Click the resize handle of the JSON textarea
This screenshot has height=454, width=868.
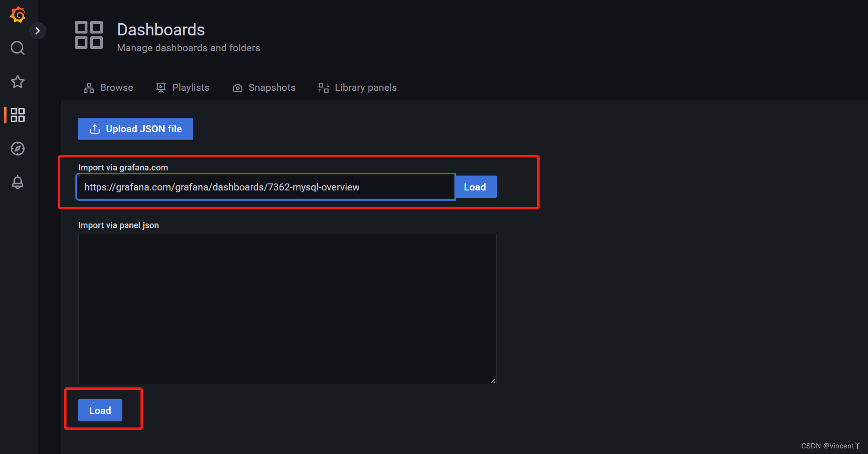[493, 380]
